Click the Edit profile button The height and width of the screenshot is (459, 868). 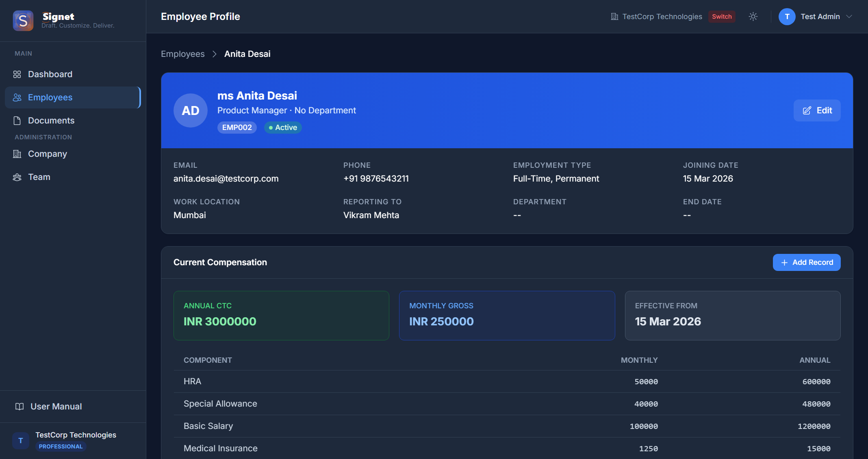817,110
